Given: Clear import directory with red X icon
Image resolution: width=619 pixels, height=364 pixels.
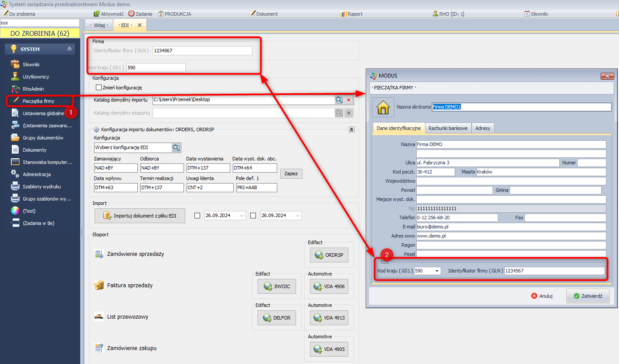Looking at the screenshot, I should 348,100.
